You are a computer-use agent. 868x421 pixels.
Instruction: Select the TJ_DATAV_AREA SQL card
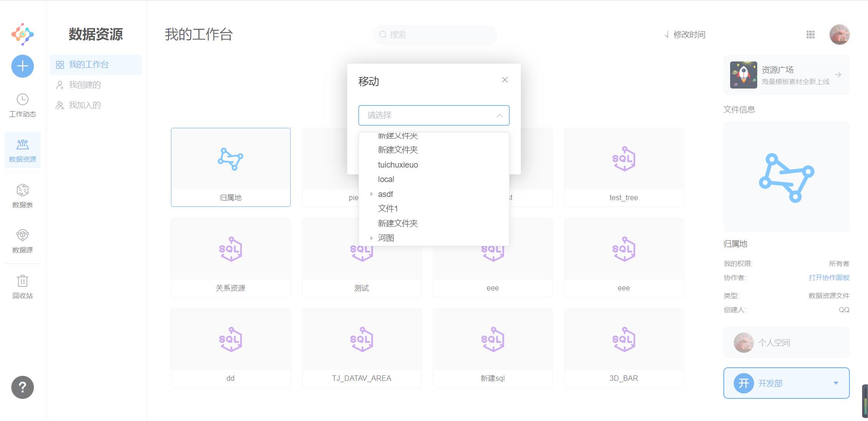pyautogui.click(x=362, y=348)
